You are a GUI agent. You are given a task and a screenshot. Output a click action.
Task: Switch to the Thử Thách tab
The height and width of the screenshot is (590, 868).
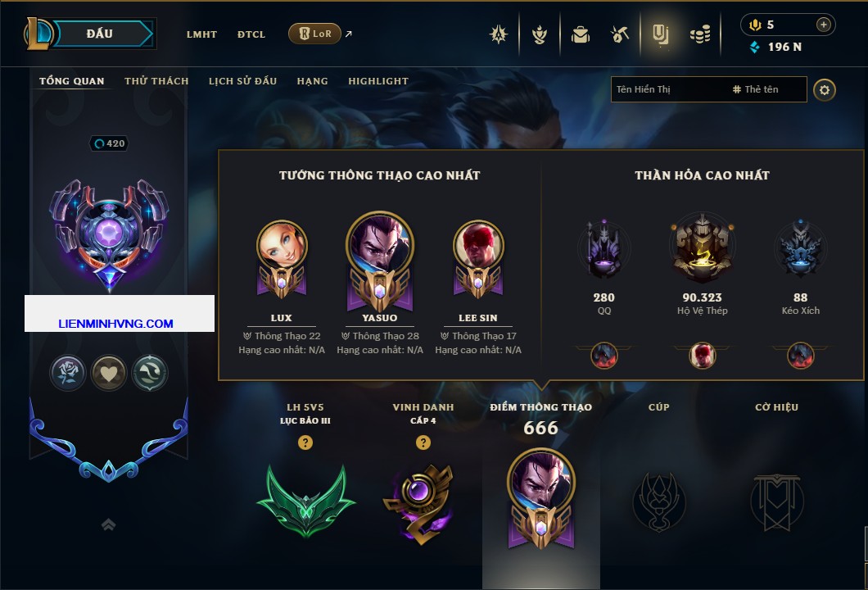pos(156,81)
